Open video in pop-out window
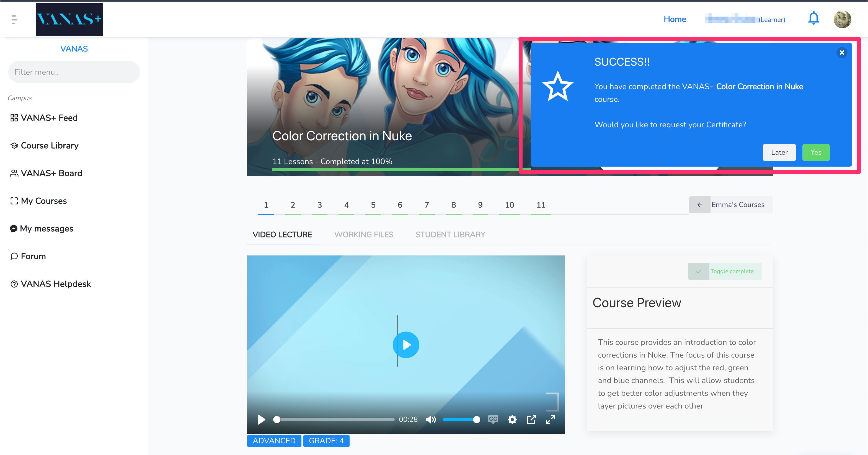 tap(531, 419)
